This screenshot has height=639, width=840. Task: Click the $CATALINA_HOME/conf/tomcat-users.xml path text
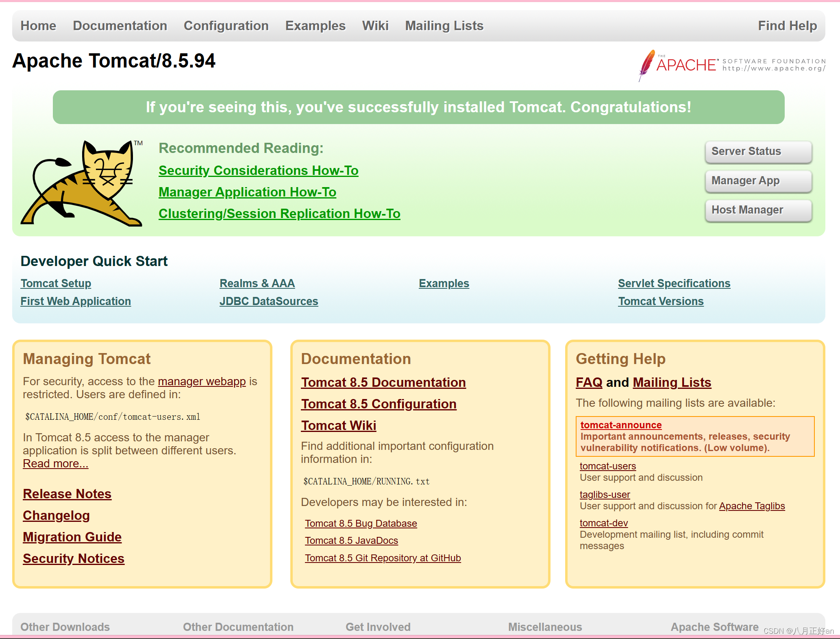[113, 417]
